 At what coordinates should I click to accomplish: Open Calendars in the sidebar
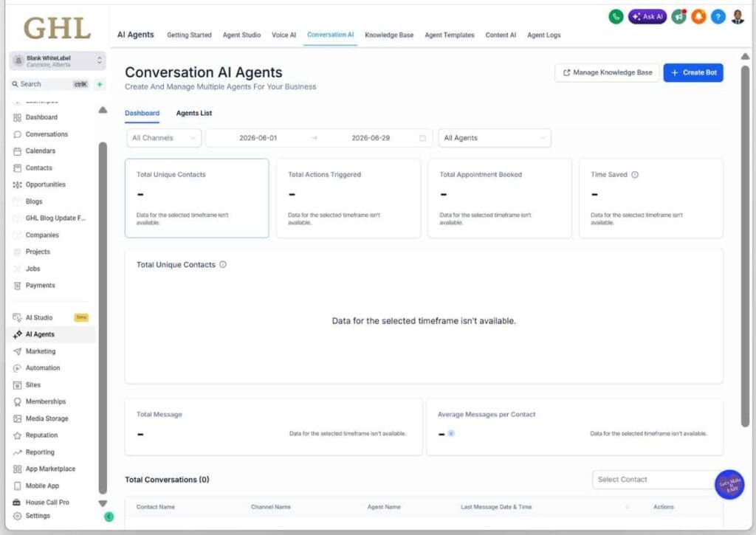pyautogui.click(x=41, y=151)
